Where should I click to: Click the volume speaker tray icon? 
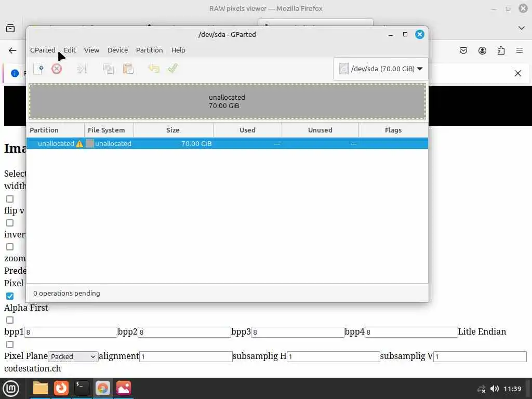[x=495, y=389]
